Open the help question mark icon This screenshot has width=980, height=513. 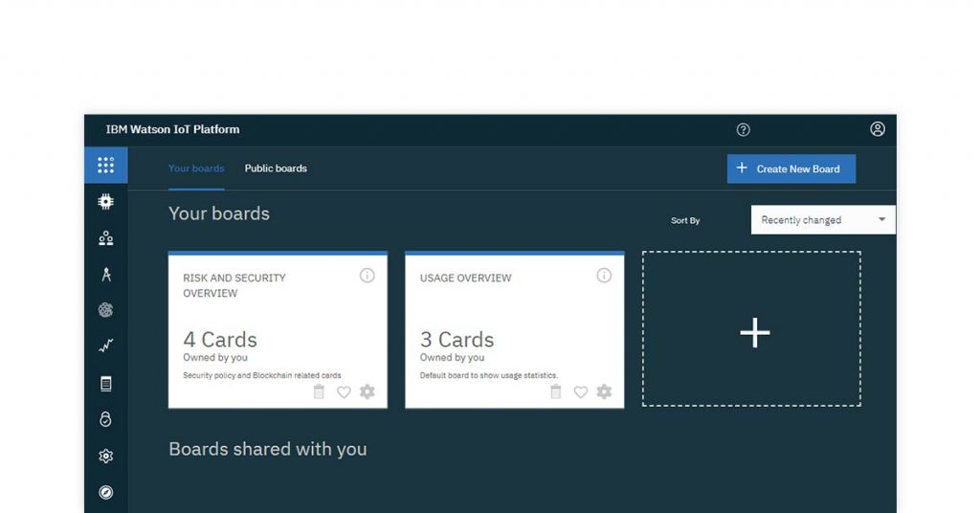pos(743,130)
